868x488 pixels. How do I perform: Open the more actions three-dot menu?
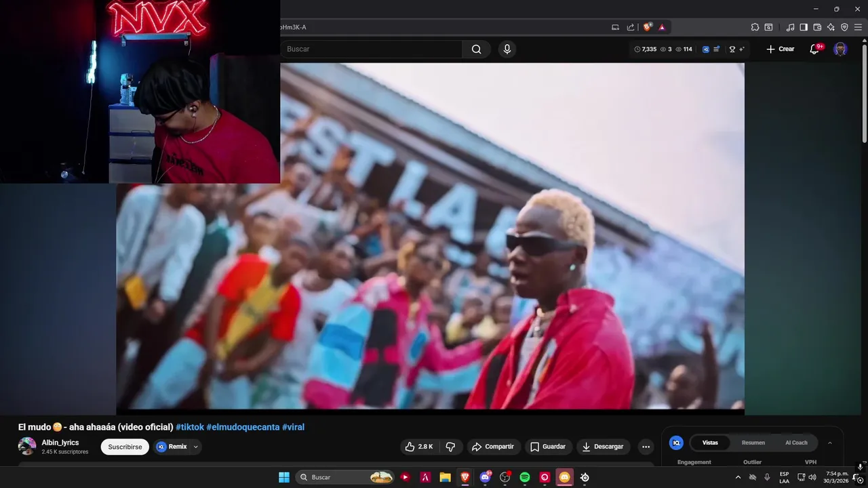(646, 447)
